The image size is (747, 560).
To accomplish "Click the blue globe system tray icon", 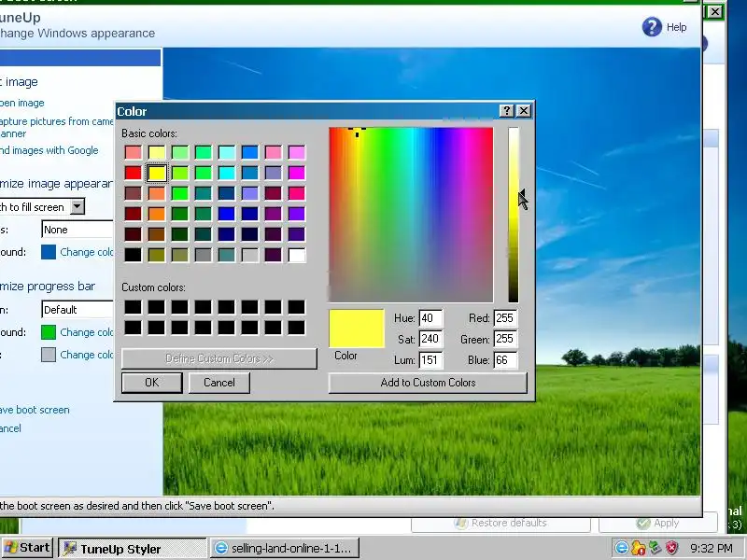I will [x=621, y=548].
